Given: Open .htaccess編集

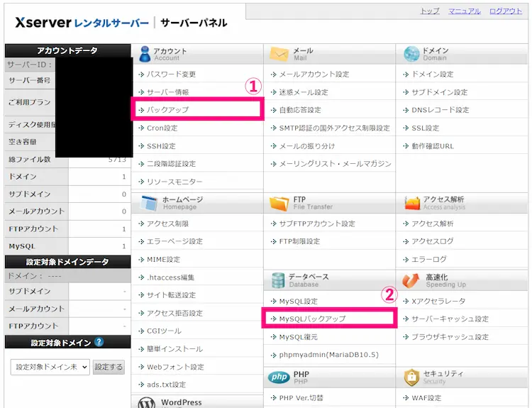Looking at the screenshot, I should pos(170,277).
